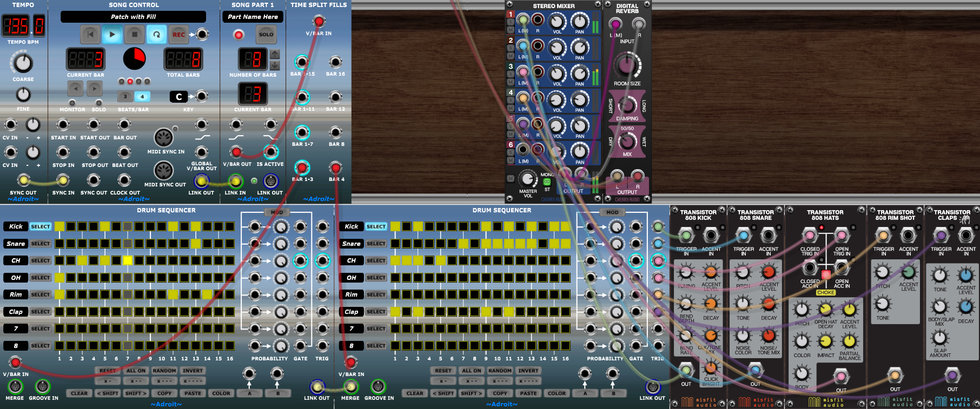This screenshot has height=409, width=980.
Task: Click the MERGE connector on left Drum Sequencer
Action: pos(15,386)
